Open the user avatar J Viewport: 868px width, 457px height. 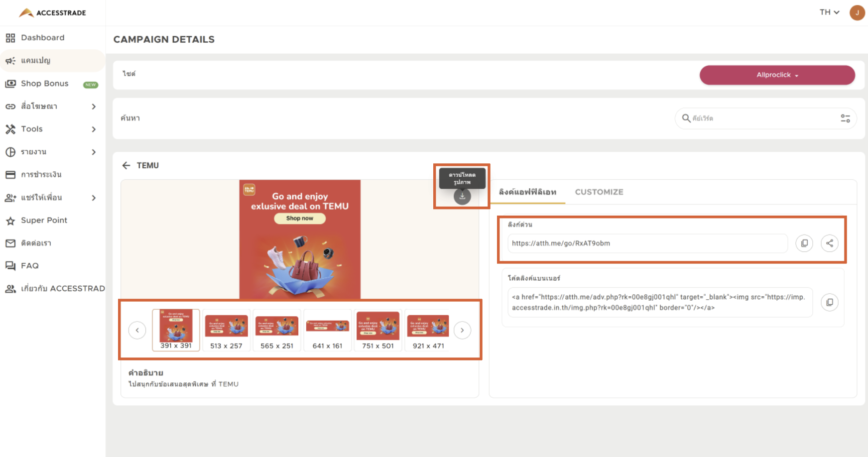(x=857, y=12)
